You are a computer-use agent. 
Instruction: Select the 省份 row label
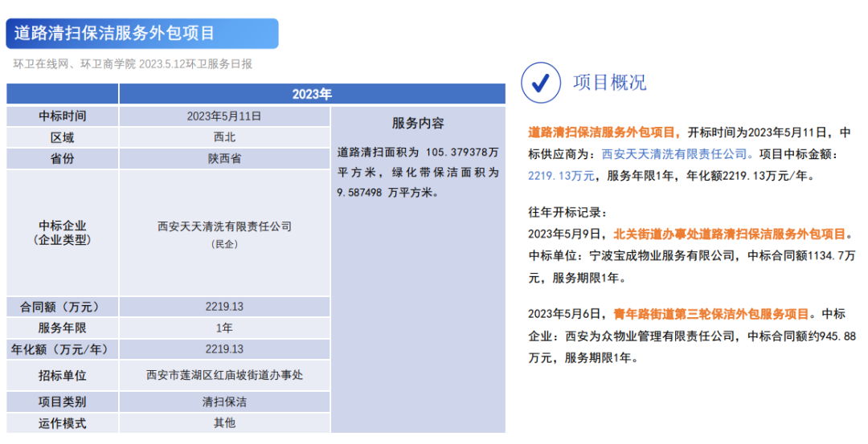[x=62, y=159]
